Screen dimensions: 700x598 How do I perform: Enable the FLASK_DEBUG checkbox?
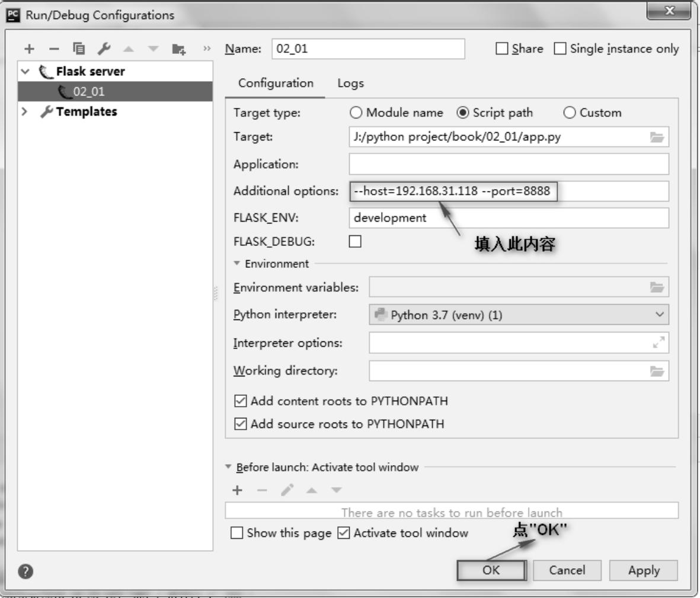click(x=355, y=242)
